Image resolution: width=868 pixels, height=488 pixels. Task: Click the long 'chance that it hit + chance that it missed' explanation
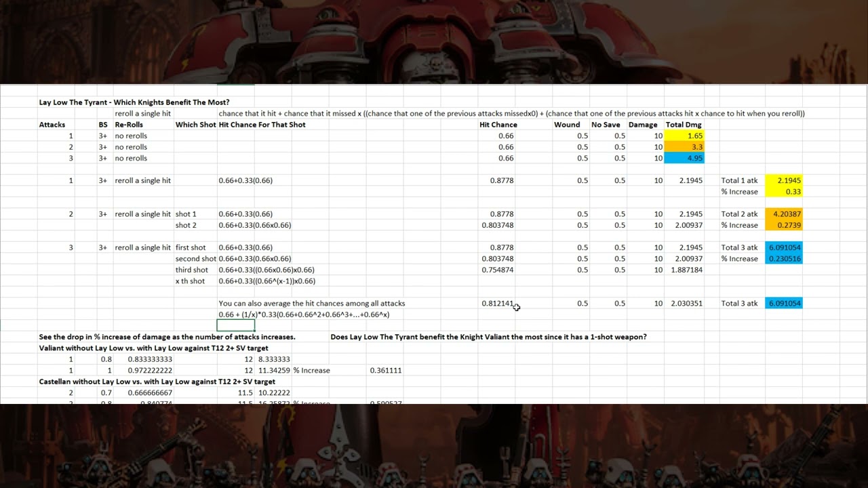coord(511,113)
